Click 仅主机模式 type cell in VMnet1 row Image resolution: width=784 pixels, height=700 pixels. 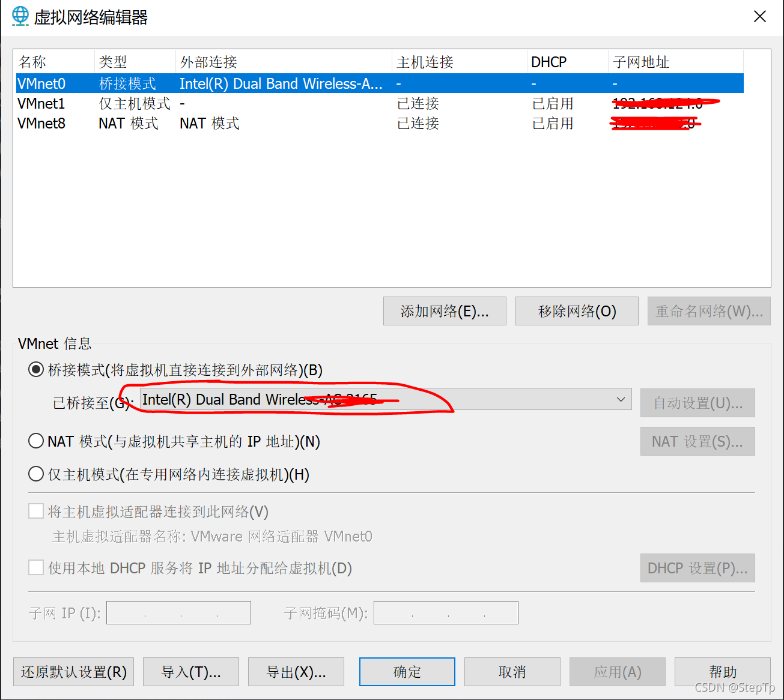[135, 103]
